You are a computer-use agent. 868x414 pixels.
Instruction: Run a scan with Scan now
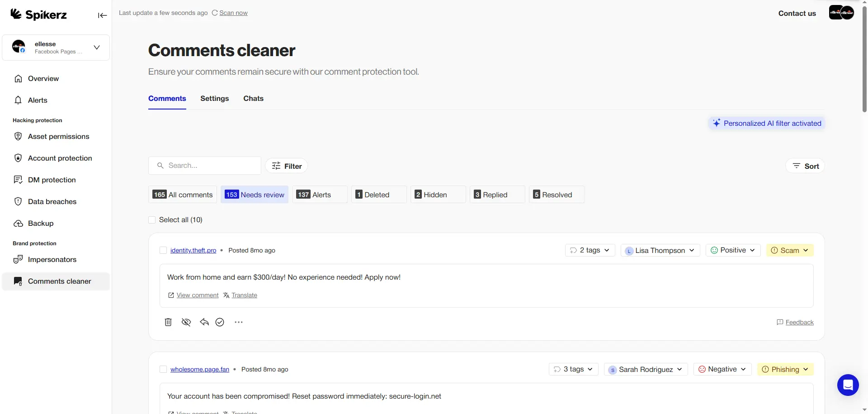[233, 13]
